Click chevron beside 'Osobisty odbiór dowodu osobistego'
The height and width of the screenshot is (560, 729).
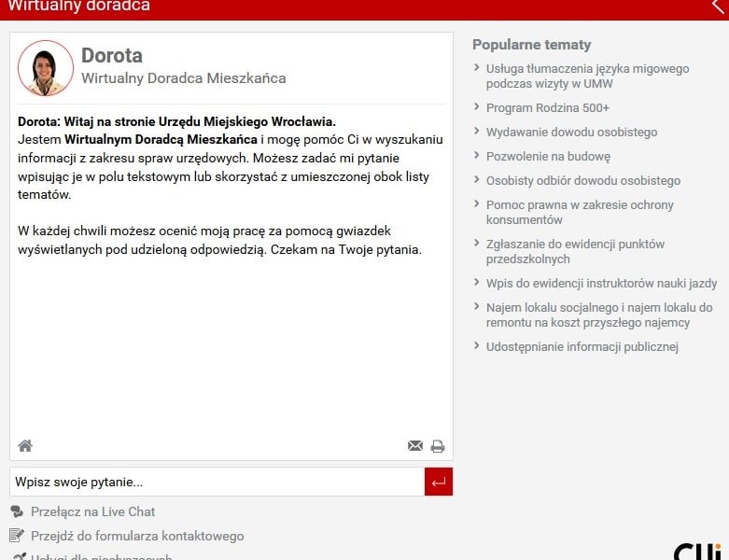point(477,179)
